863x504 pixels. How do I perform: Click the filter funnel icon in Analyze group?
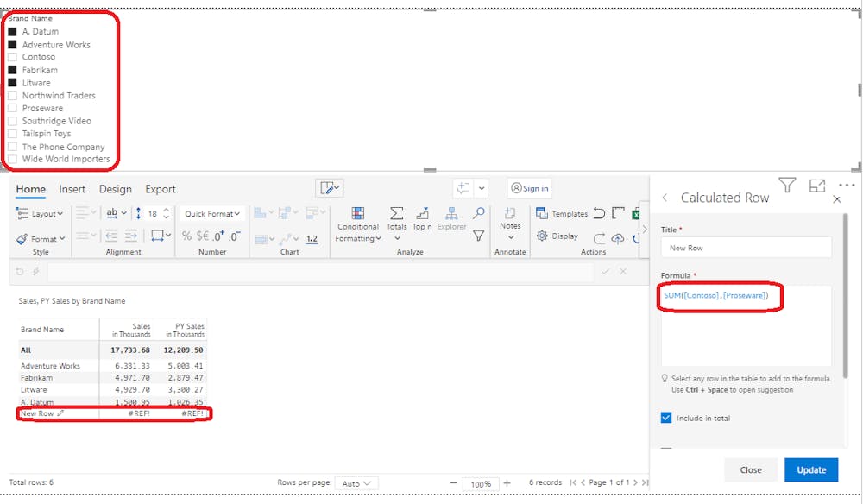click(x=478, y=236)
